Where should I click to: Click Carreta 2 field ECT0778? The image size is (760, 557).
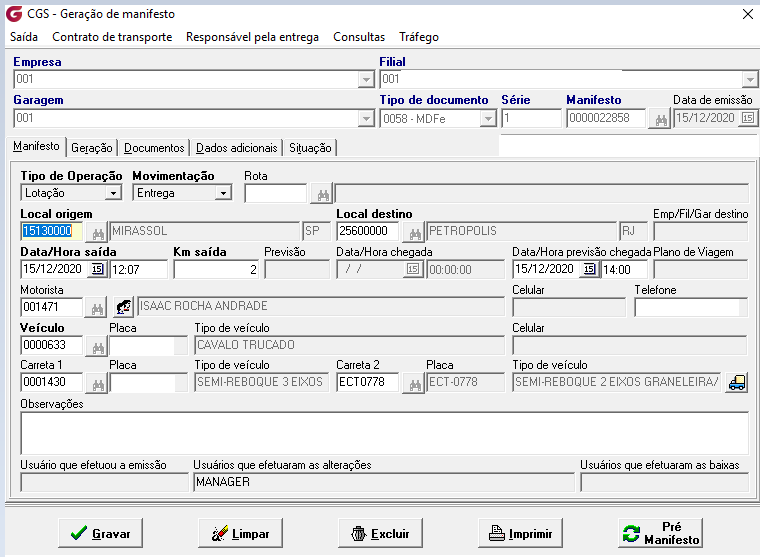click(x=368, y=382)
